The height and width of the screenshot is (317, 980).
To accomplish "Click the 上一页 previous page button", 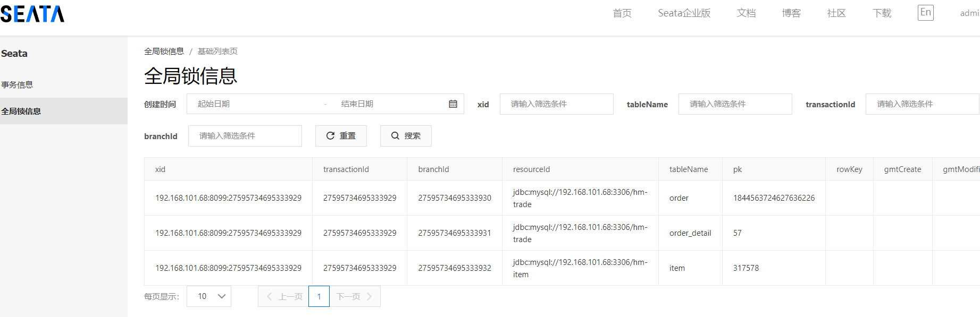I will click(x=283, y=296).
